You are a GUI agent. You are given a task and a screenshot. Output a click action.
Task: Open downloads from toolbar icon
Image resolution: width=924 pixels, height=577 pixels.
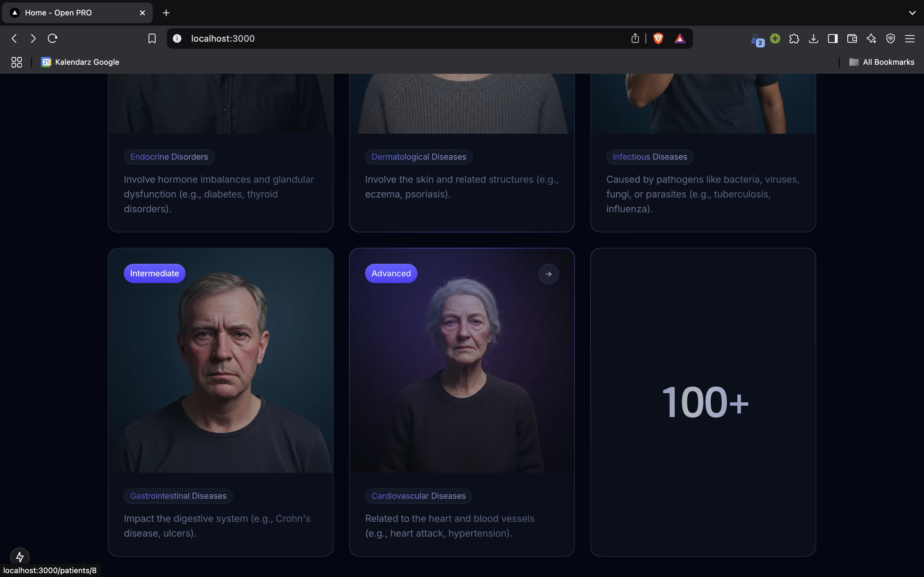pos(813,38)
